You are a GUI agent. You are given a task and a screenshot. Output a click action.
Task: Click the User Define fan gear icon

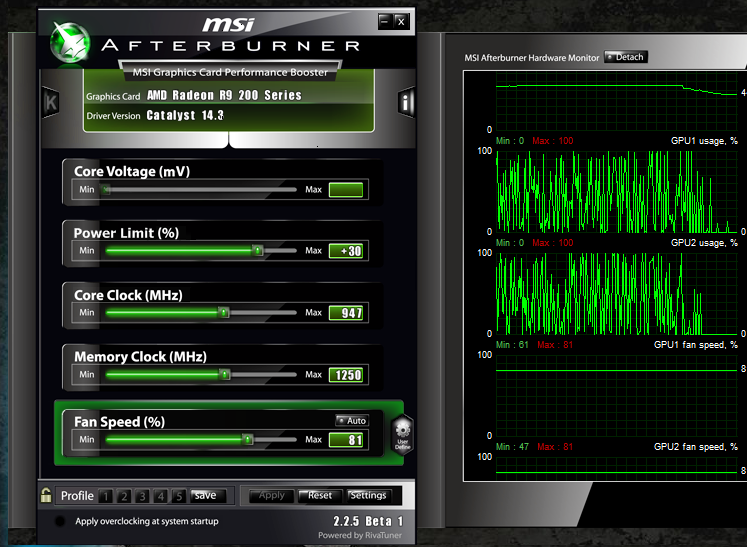(x=403, y=434)
